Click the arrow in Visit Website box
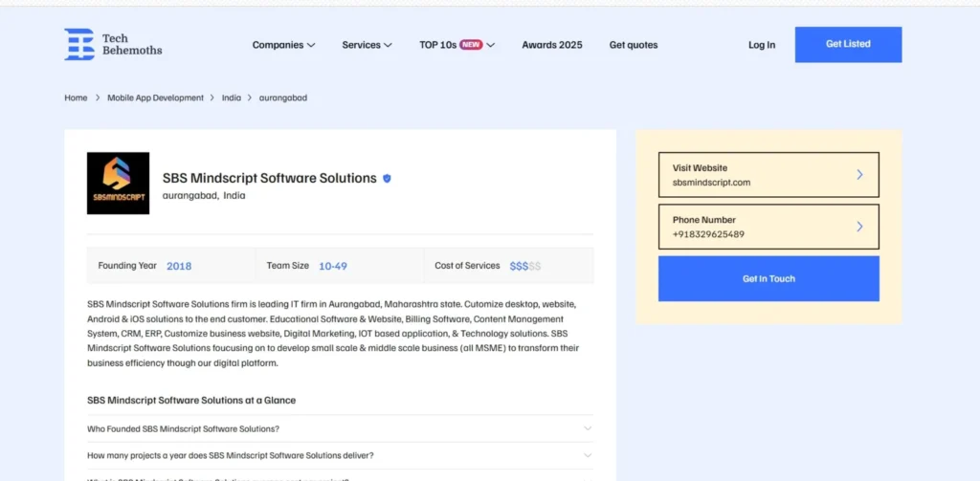 point(859,175)
